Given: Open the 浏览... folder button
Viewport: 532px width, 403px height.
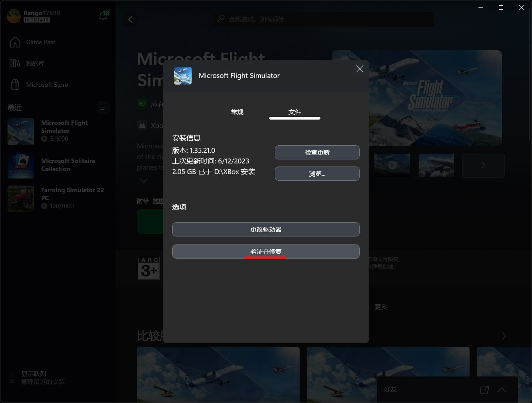Looking at the screenshot, I should click(x=317, y=174).
